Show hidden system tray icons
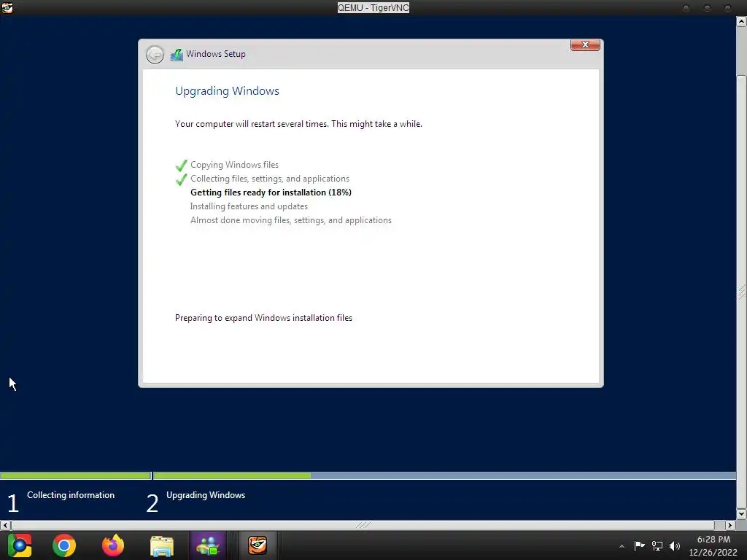Screen dimensions: 747x560 (x=622, y=545)
